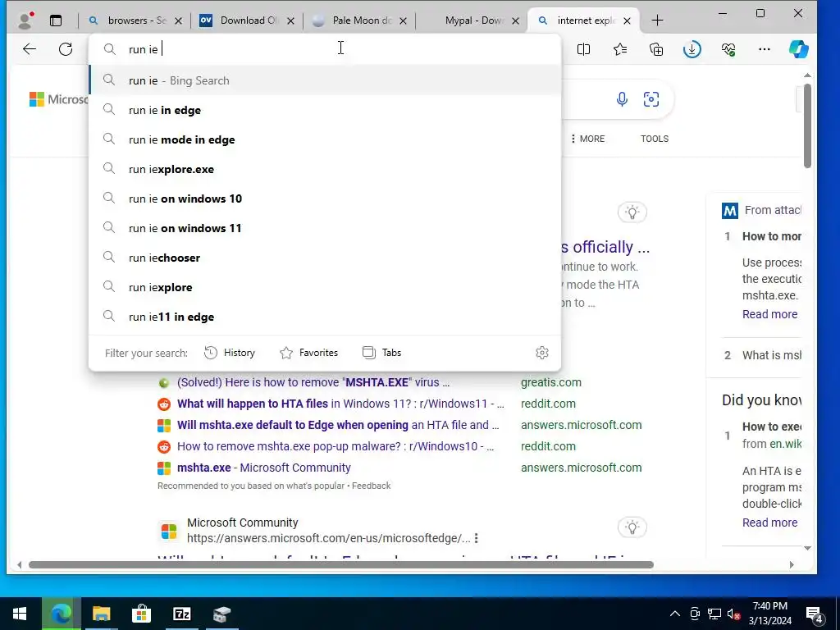Screen dimensions: 840x630
Task: Select the 'run iexplore.exe' suggestion
Action: (x=325, y=169)
